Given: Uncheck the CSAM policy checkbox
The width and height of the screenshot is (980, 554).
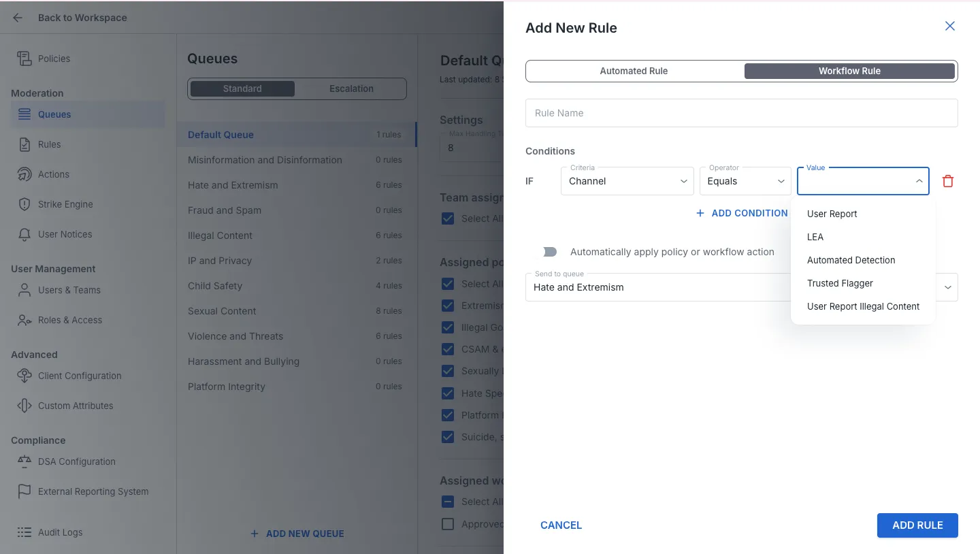Looking at the screenshot, I should point(448,349).
